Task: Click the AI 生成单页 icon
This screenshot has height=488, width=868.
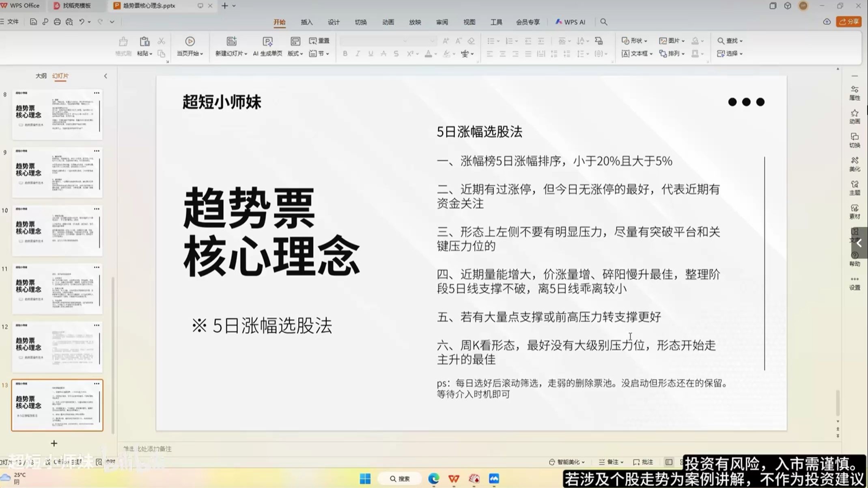Action: coord(267,41)
